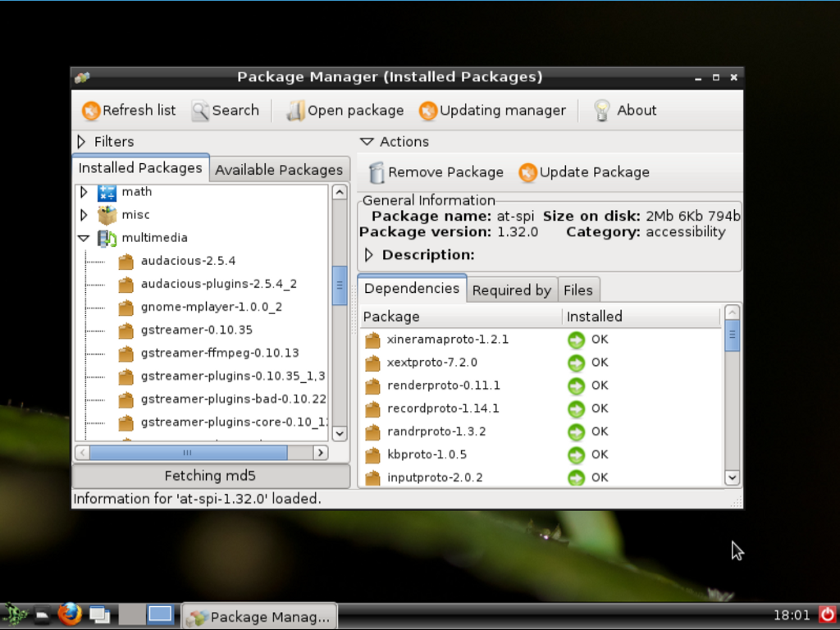
Task: Switch to the Available Packages tab
Action: pos(279,170)
